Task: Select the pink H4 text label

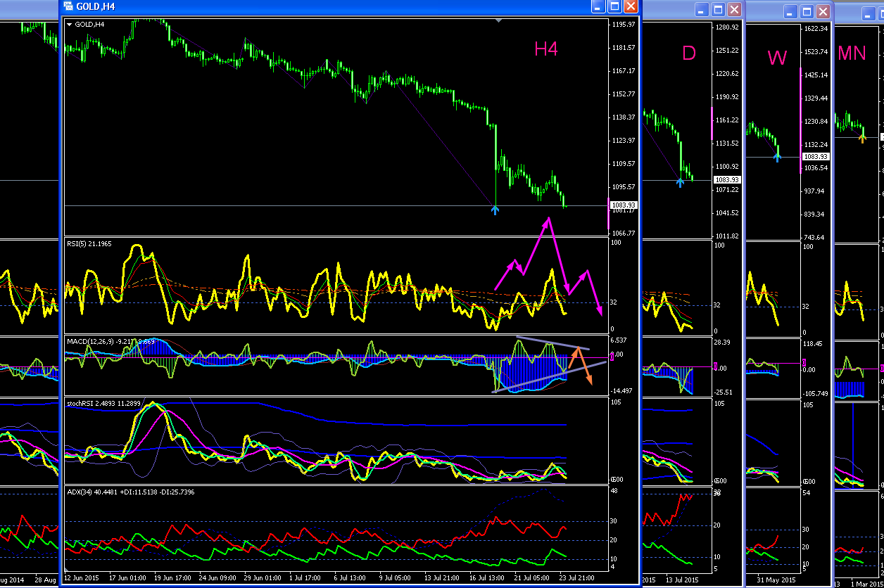Action: pos(546,49)
